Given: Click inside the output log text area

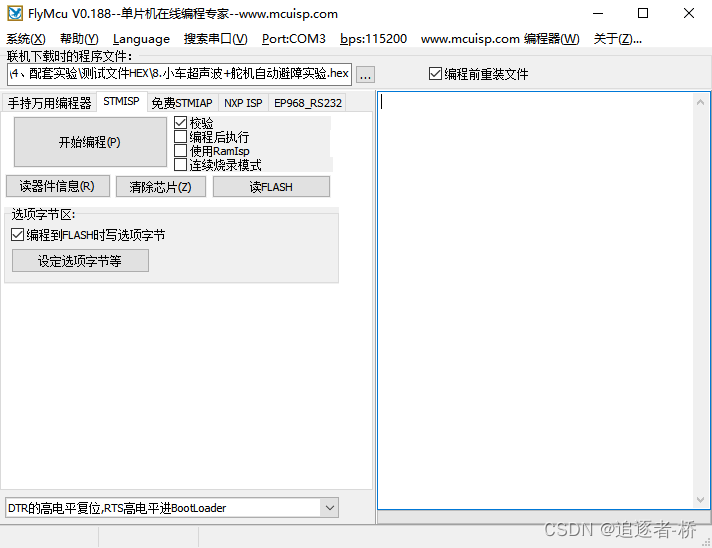Looking at the screenshot, I should [x=536, y=301].
